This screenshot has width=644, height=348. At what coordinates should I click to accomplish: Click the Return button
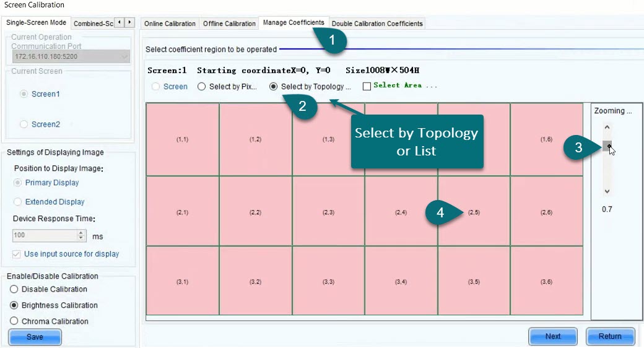point(610,336)
